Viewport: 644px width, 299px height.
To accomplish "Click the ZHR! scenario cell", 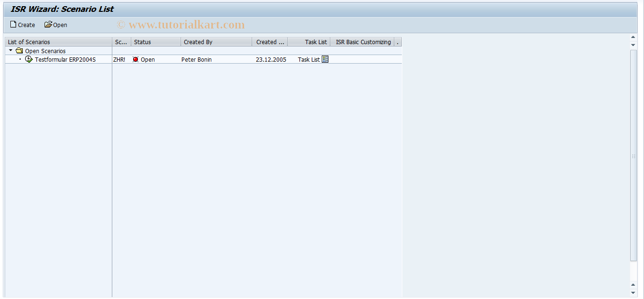I will (119, 59).
